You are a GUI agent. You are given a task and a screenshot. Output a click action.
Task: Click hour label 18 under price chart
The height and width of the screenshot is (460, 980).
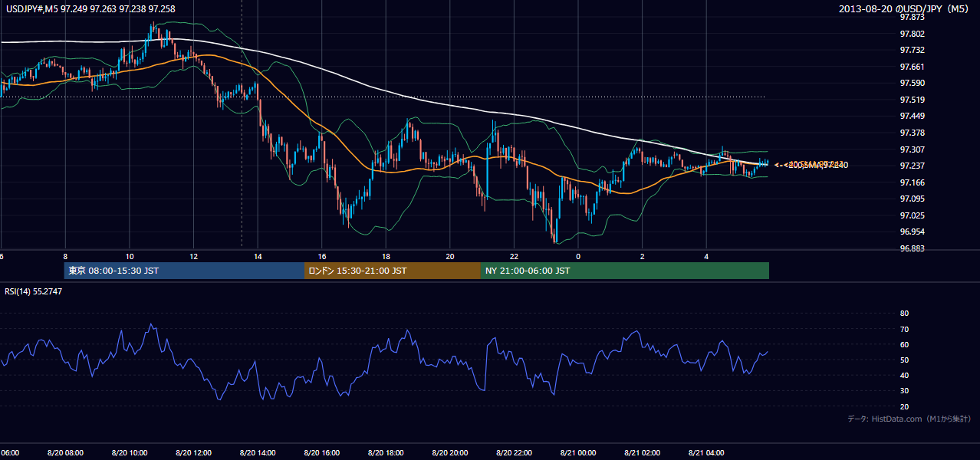tap(386, 257)
